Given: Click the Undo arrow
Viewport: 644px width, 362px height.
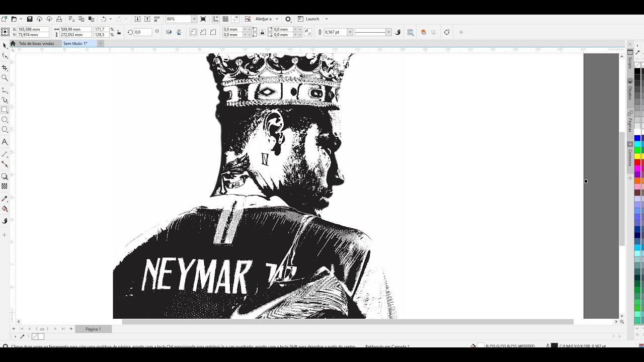Looking at the screenshot, I should [x=104, y=19].
